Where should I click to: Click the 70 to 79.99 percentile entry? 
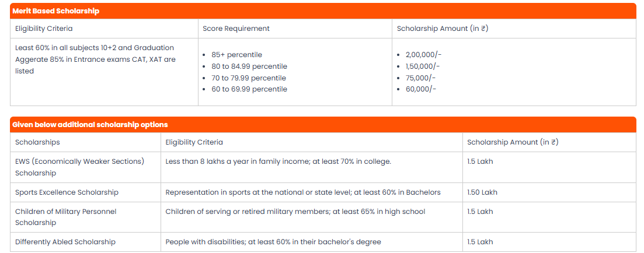click(249, 78)
